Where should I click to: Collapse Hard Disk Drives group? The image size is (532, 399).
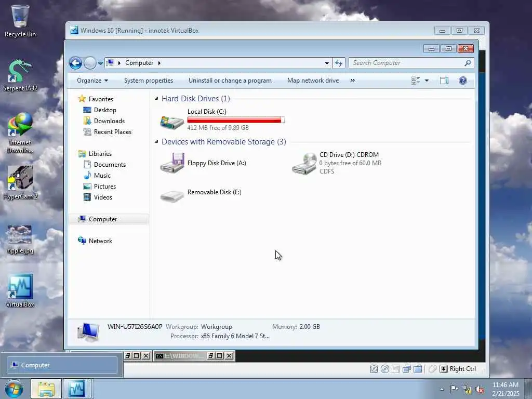coord(156,99)
